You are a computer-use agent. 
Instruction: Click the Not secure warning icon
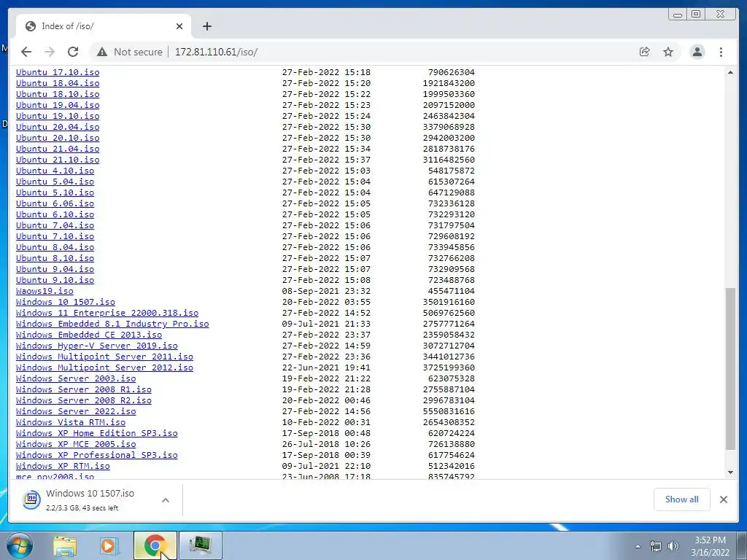[102, 52]
